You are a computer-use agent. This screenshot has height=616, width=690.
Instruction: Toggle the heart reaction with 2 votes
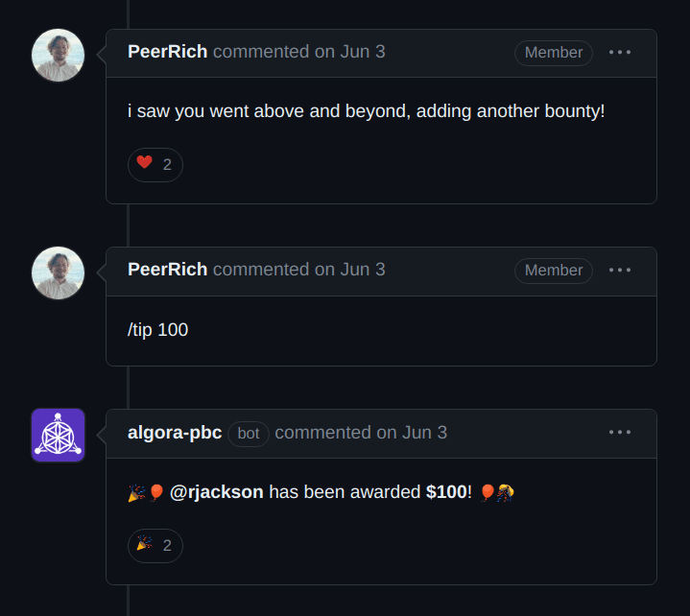click(x=155, y=164)
